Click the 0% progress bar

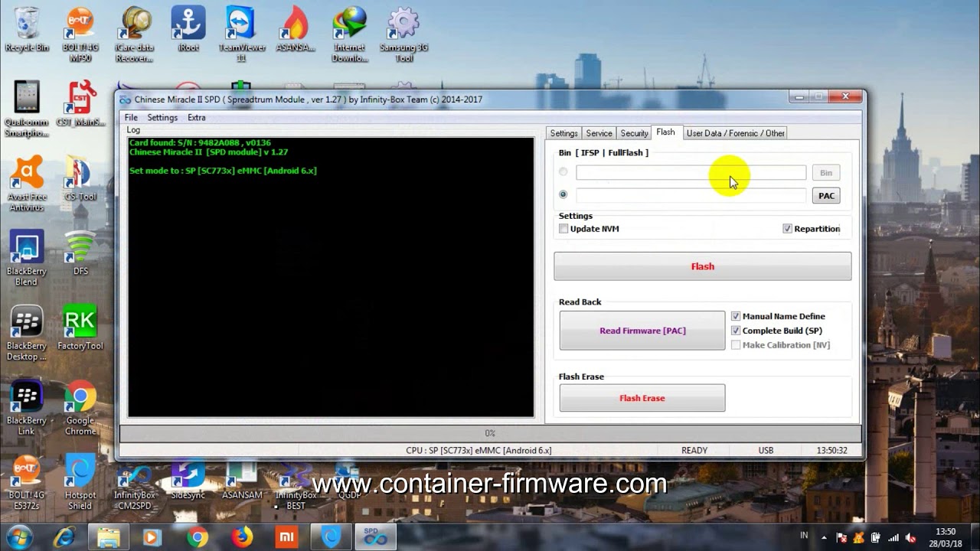click(490, 433)
